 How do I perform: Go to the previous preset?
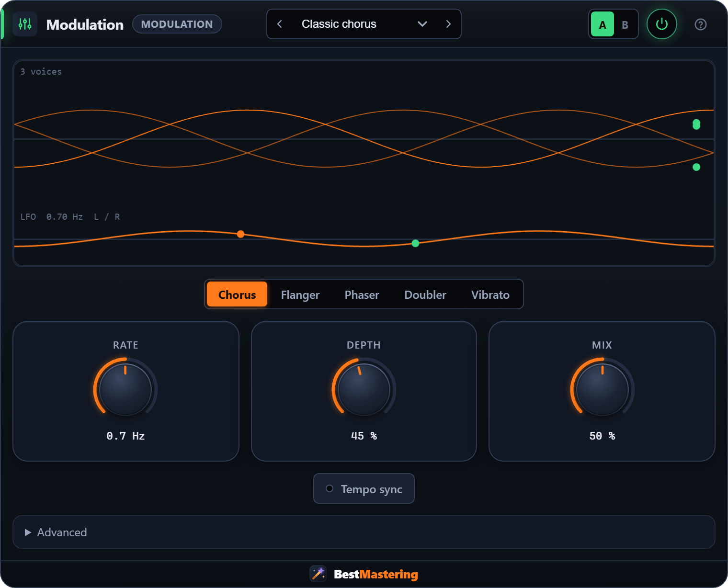(x=280, y=24)
